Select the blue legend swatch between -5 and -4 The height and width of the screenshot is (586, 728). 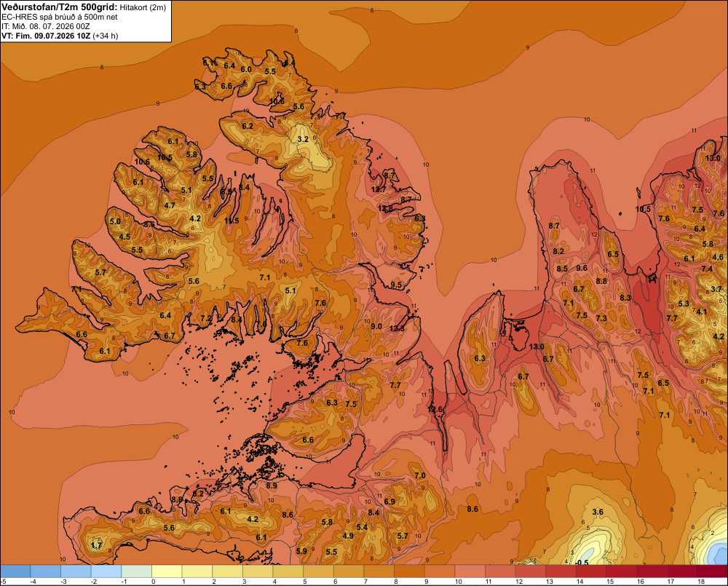(x=15, y=571)
